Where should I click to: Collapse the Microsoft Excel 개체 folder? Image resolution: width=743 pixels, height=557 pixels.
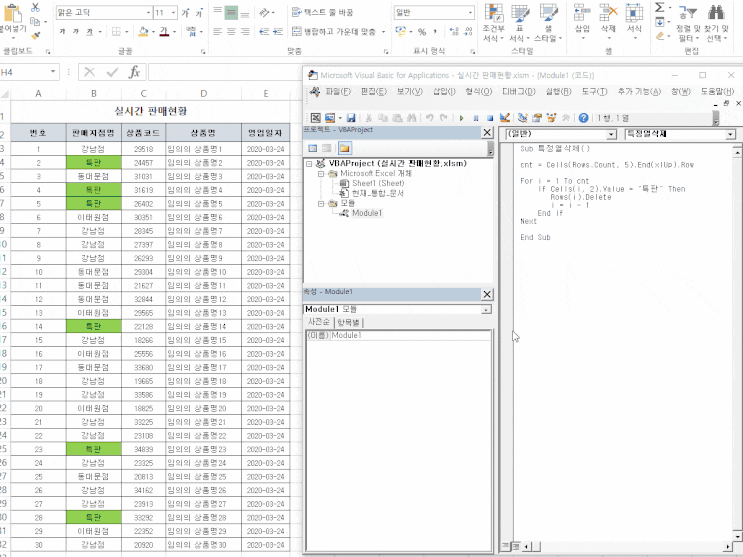click(321, 173)
